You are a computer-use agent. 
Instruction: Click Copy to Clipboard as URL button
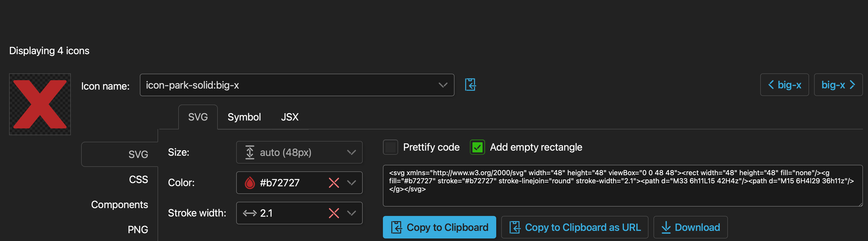(x=575, y=227)
